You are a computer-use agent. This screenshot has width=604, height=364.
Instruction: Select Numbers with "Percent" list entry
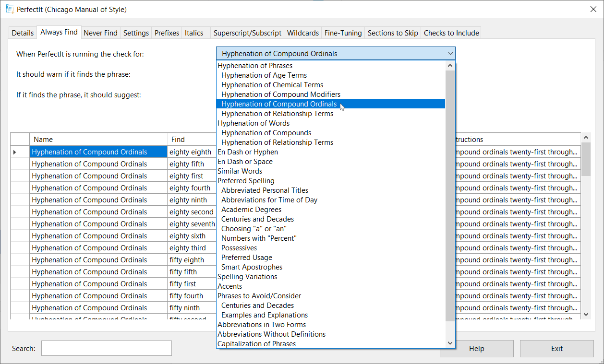[x=259, y=238]
